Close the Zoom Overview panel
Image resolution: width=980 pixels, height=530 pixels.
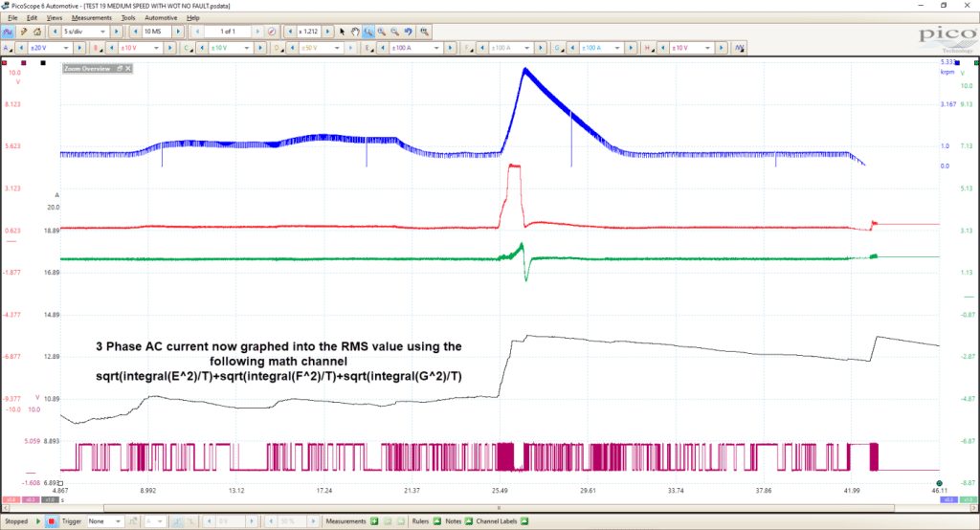coord(128,68)
